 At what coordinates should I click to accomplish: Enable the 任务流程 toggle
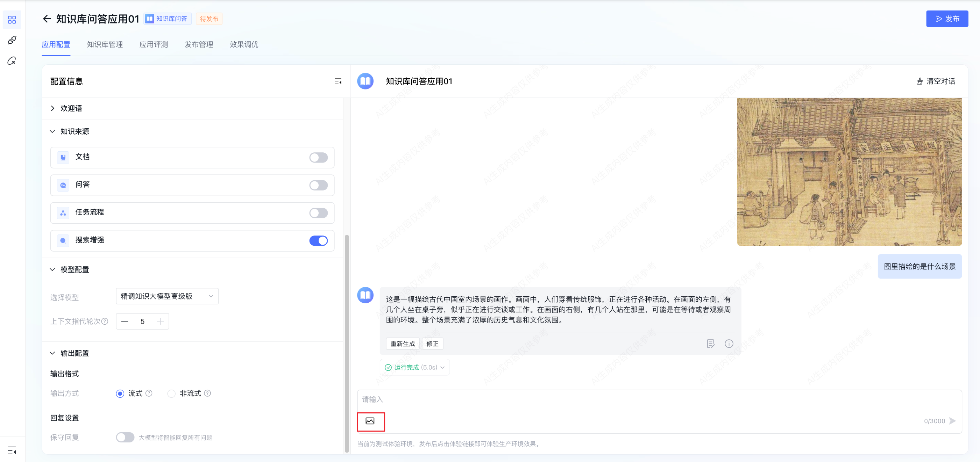[318, 213]
